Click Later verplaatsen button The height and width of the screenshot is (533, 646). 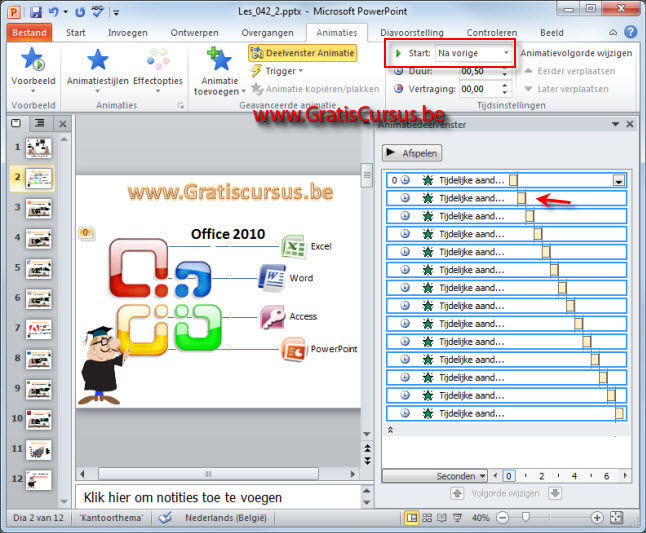tap(566, 89)
